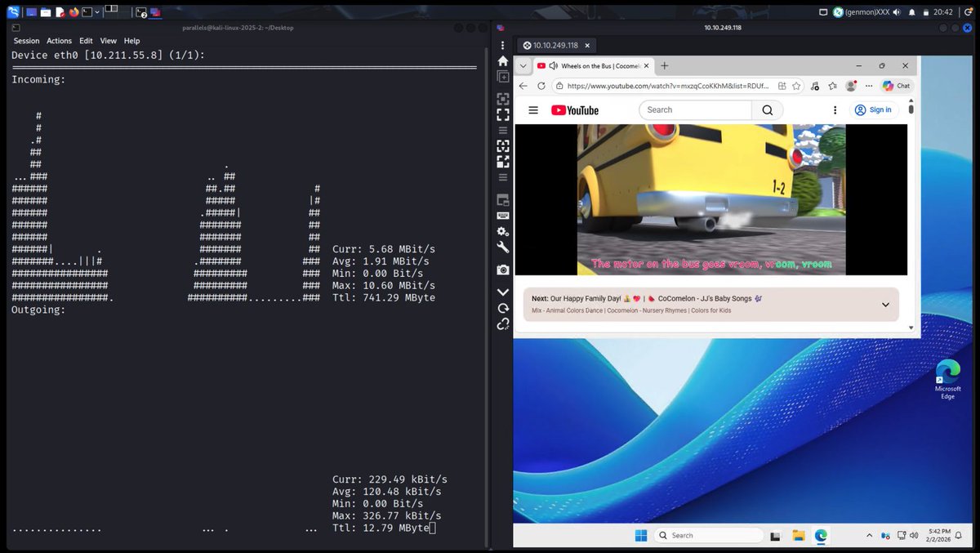Switch to Remmina task button in panel
Image resolution: width=980 pixels, height=553 pixels.
click(155, 12)
